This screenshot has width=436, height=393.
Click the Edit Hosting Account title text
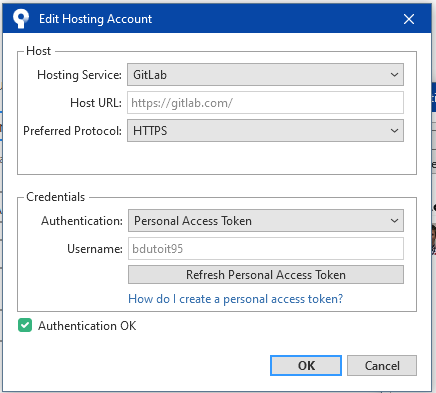click(x=95, y=19)
